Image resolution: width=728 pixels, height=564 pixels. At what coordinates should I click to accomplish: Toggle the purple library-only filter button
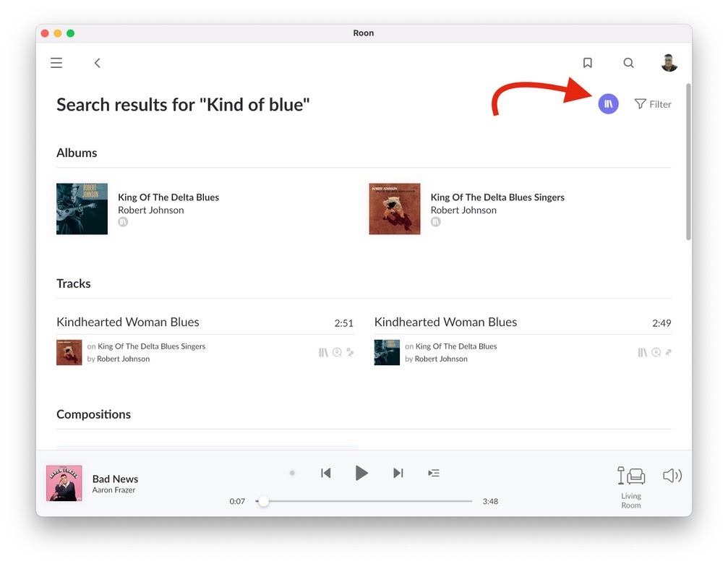(608, 104)
